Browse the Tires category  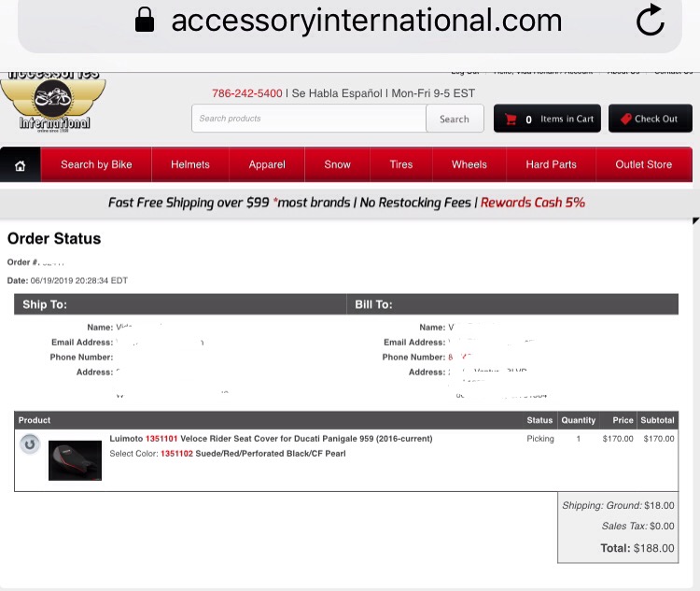coord(401,164)
